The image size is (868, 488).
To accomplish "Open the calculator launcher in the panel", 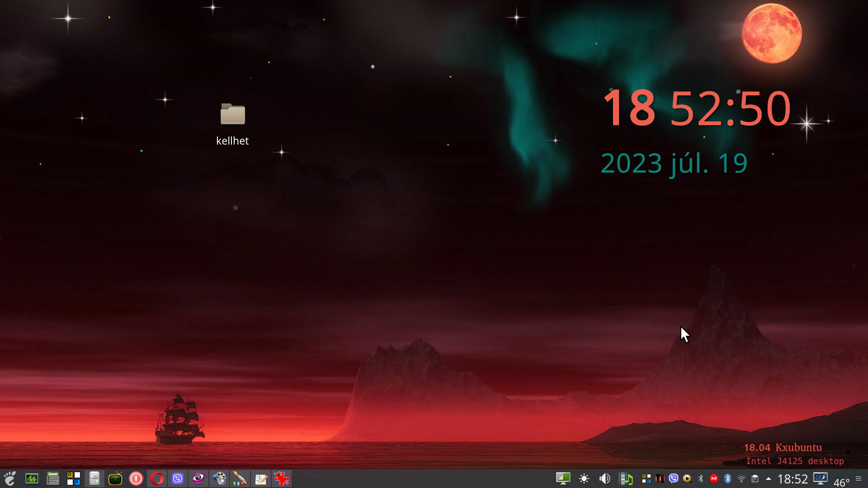I will (x=53, y=479).
